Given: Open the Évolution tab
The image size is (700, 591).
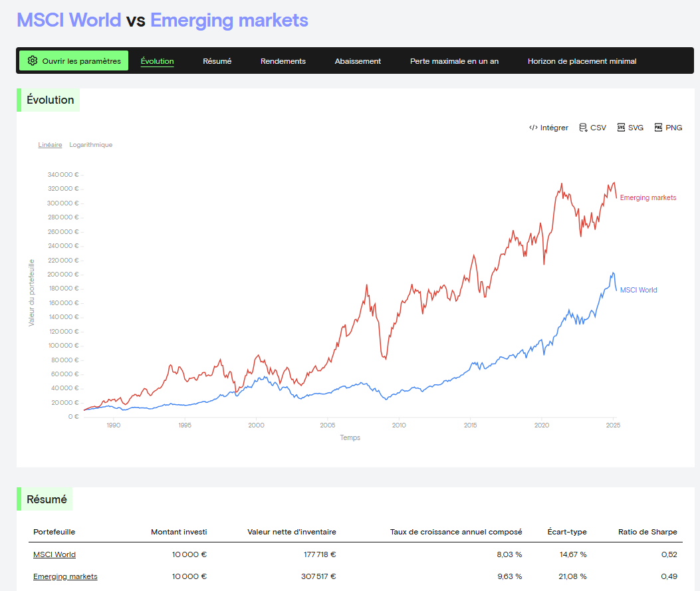Looking at the screenshot, I should click(157, 61).
